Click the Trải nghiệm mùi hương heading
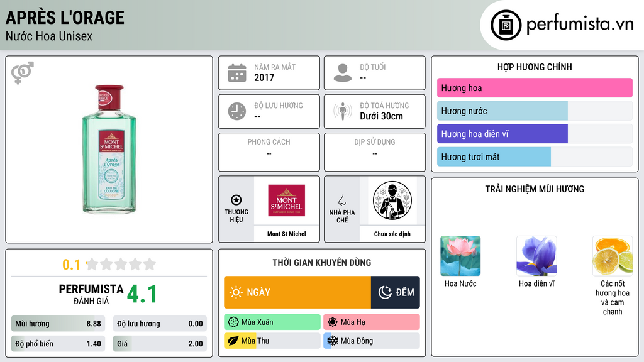Image resolution: width=644 pixels, height=362 pixels. 535,189
